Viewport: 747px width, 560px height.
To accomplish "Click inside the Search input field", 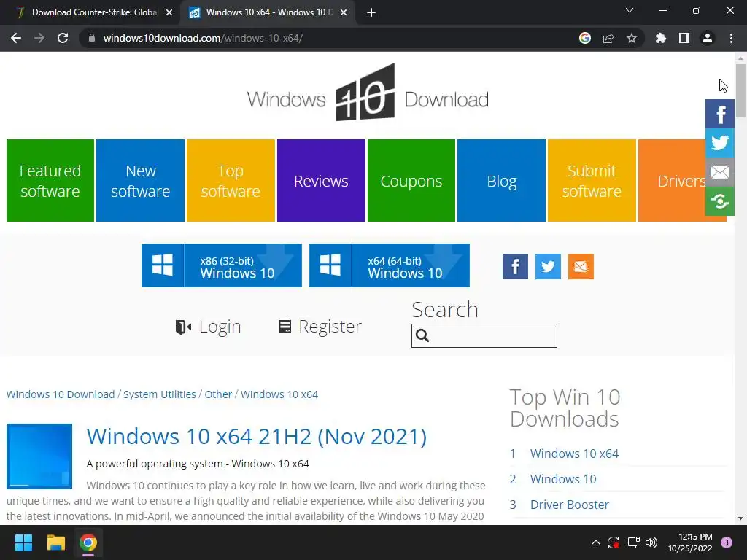I will tap(484, 335).
